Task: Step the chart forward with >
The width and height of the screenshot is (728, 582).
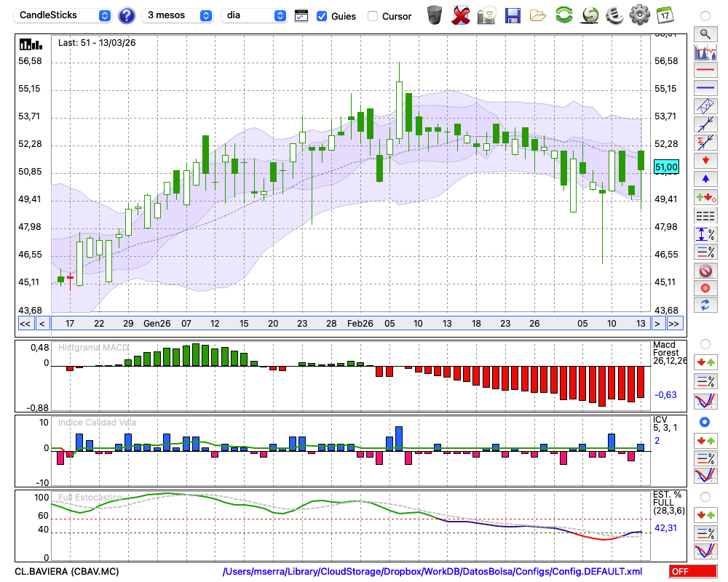Action: pyautogui.click(x=657, y=324)
